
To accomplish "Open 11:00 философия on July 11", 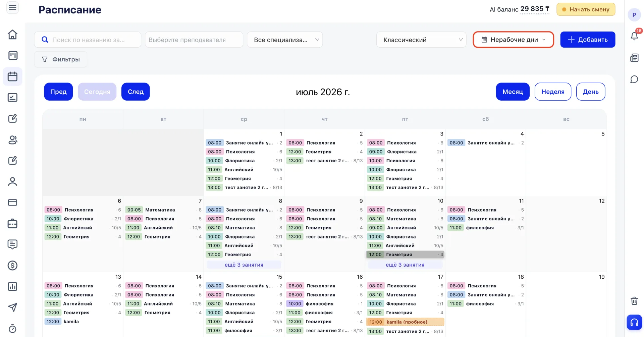I will (x=486, y=228).
